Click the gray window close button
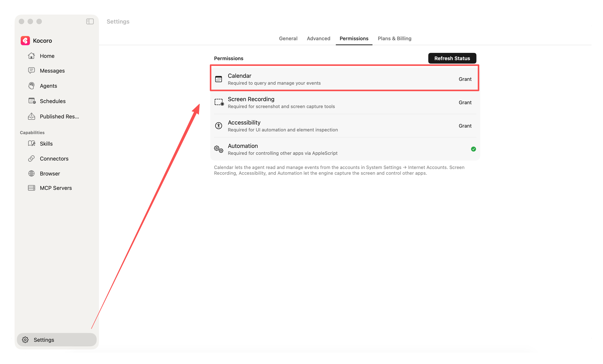Screen dimensions: 603x364 coord(21,21)
